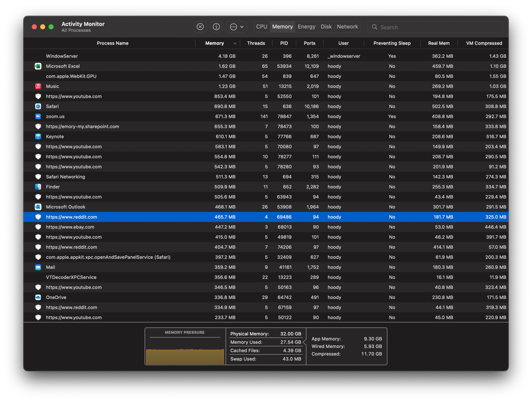This screenshot has height=402, width=532.
Task: Select youtube.com process with PID 70080
Action: click(266, 147)
